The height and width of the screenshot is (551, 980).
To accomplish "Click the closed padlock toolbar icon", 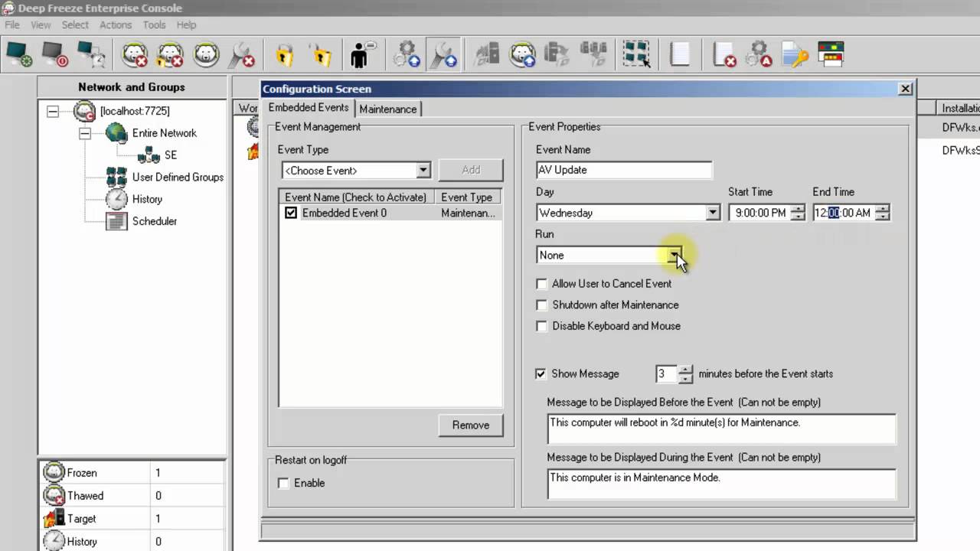I will (285, 54).
